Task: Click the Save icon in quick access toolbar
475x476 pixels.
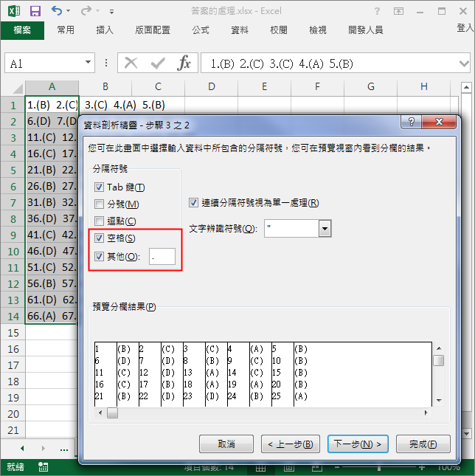Action: click(x=35, y=11)
